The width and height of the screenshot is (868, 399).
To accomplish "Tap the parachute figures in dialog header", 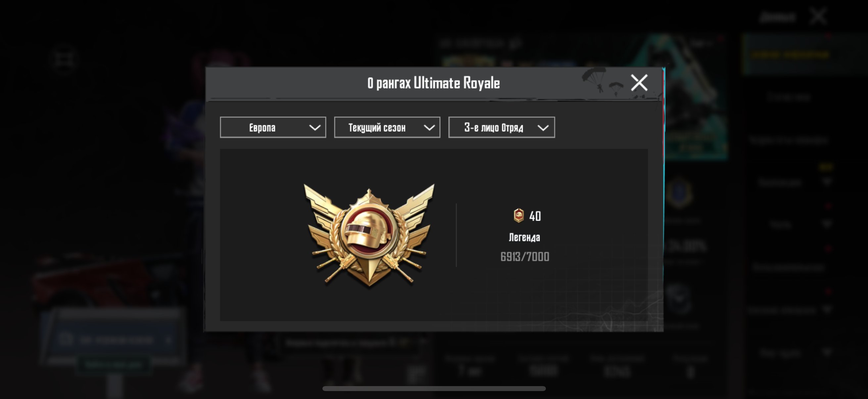I will [604, 82].
